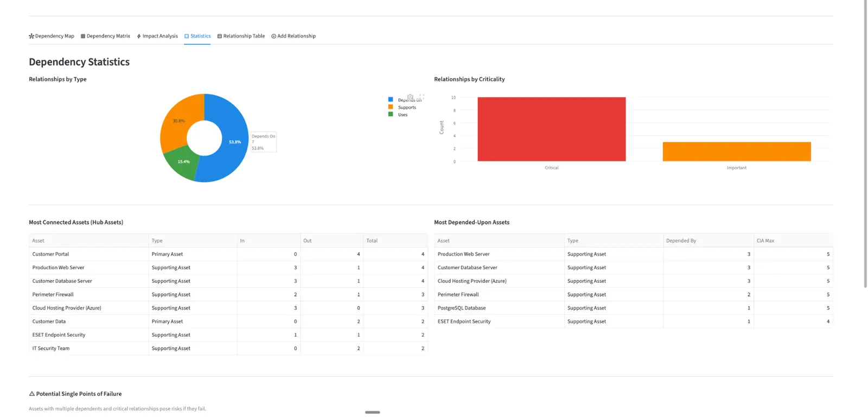Click the warning triangle near Single Points of Failure
868x417 pixels.
pos(32,394)
